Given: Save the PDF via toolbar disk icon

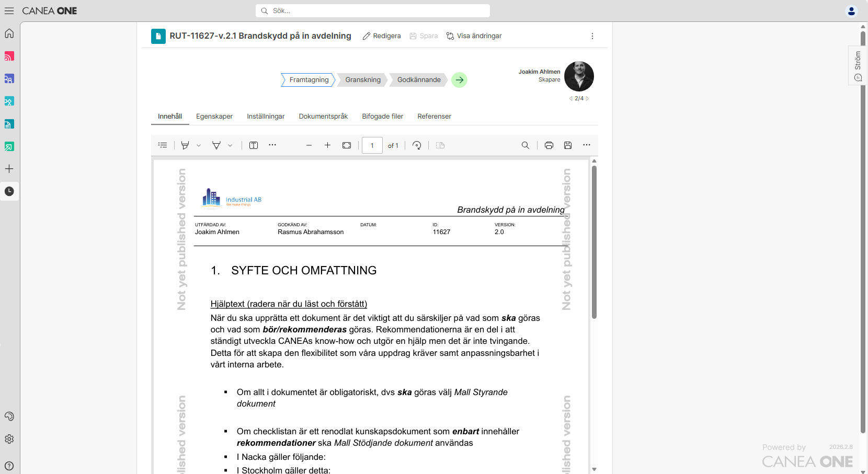Looking at the screenshot, I should point(568,145).
